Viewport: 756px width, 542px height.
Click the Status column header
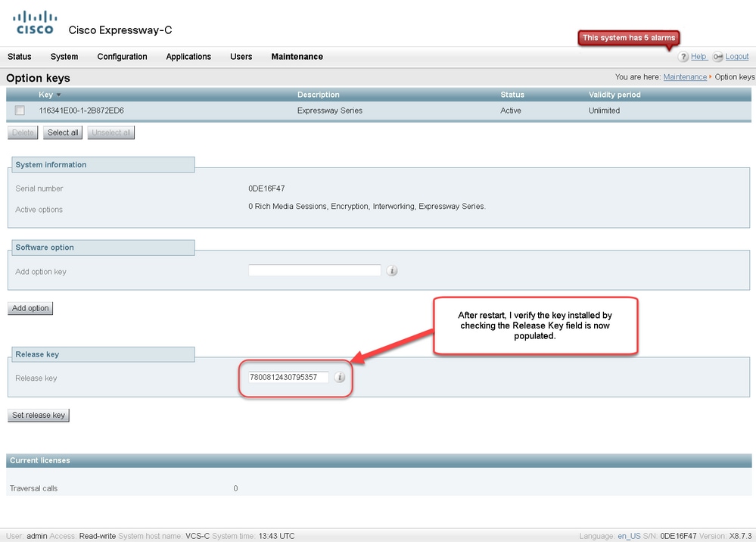pos(512,95)
